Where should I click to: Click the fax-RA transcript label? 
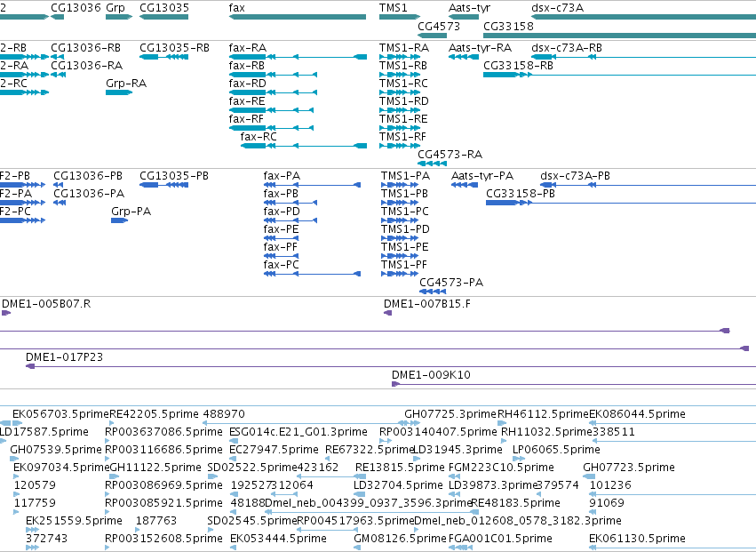[x=248, y=48]
